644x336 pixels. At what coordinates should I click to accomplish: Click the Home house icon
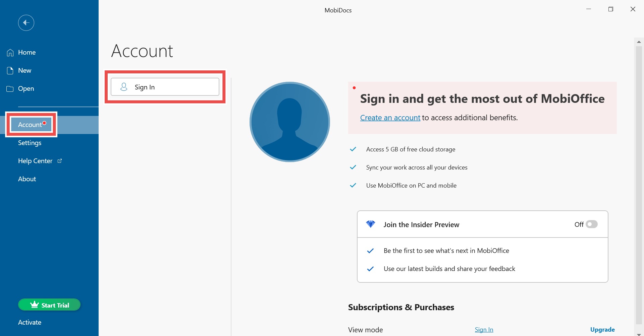[10, 53]
